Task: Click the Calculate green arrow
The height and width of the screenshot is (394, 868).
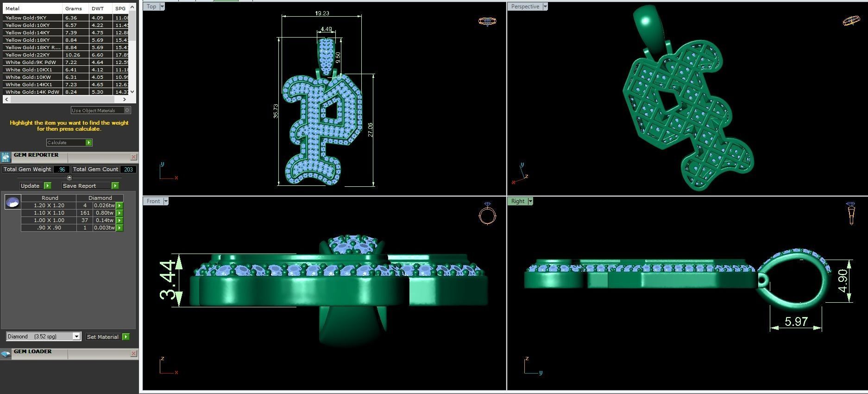Action: click(x=89, y=142)
